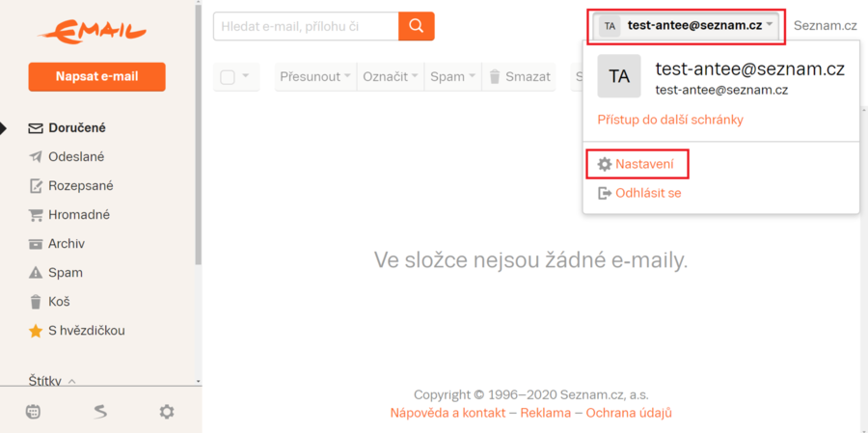Click the search e-mail input field
This screenshot has height=433, width=868.
306,26
